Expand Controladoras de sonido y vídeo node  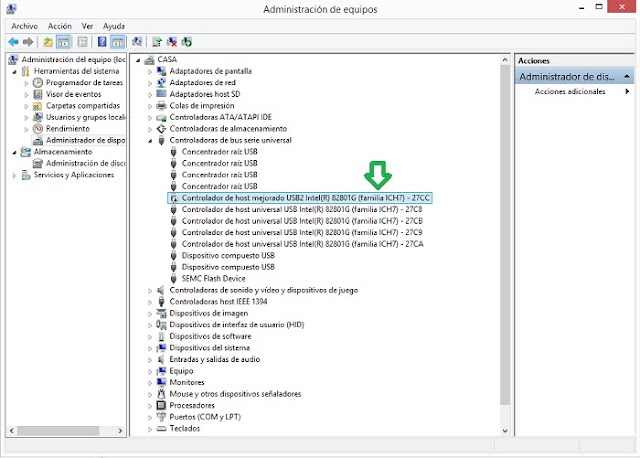(x=150, y=291)
